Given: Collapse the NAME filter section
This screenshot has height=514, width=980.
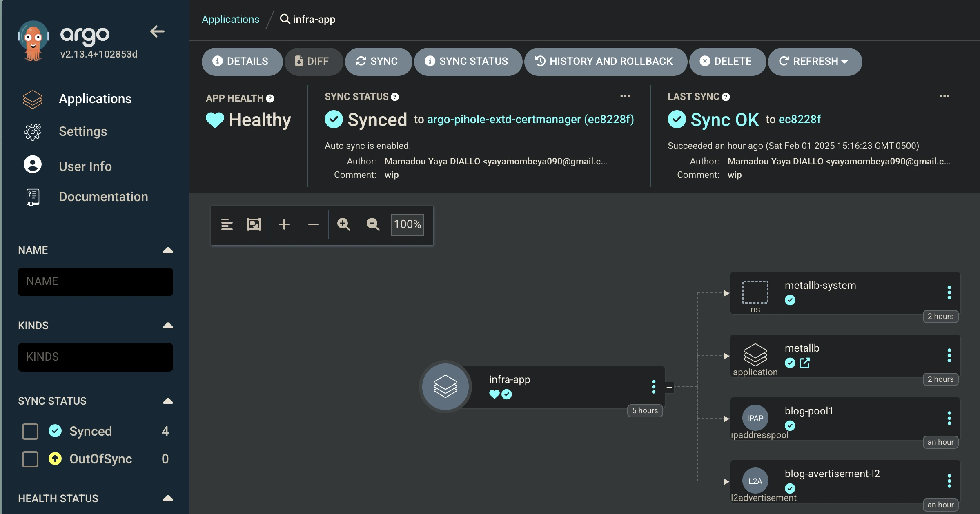Looking at the screenshot, I should click(x=168, y=250).
